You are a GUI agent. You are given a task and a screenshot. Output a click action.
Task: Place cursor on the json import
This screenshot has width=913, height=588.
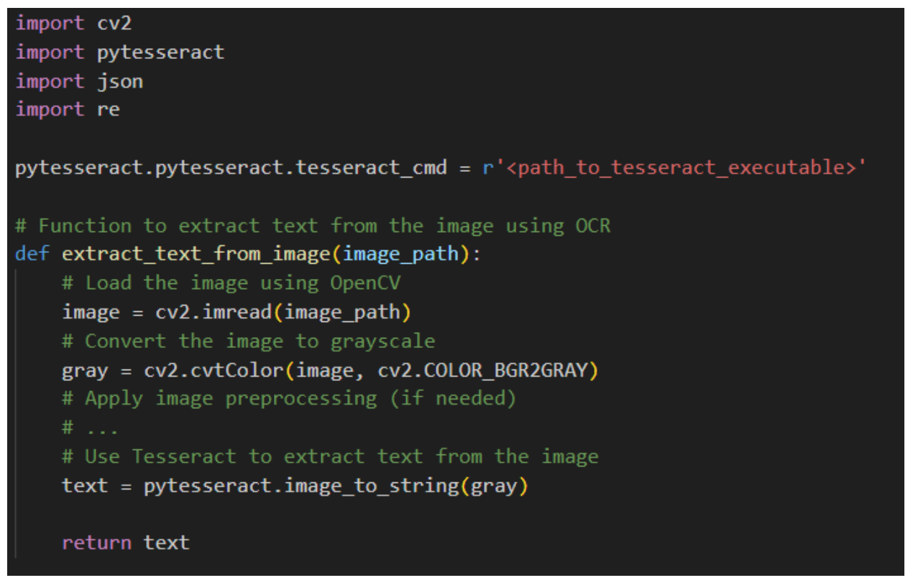click(x=120, y=81)
